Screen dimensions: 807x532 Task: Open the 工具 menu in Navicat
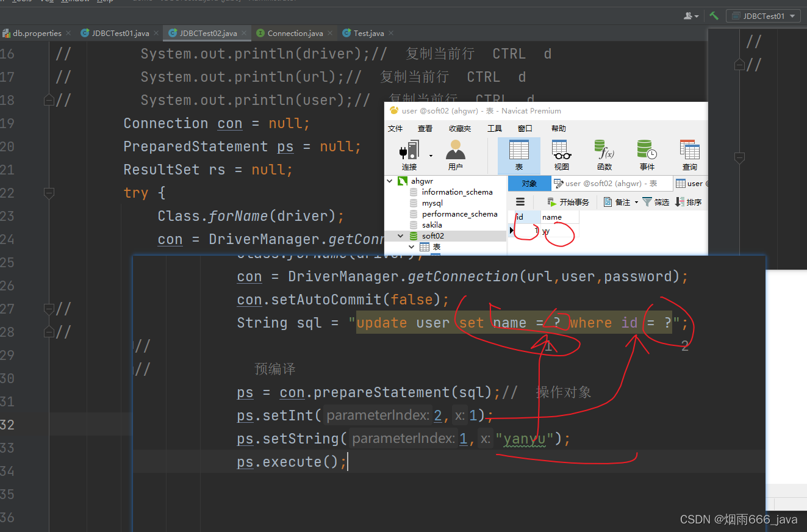tap(494, 128)
